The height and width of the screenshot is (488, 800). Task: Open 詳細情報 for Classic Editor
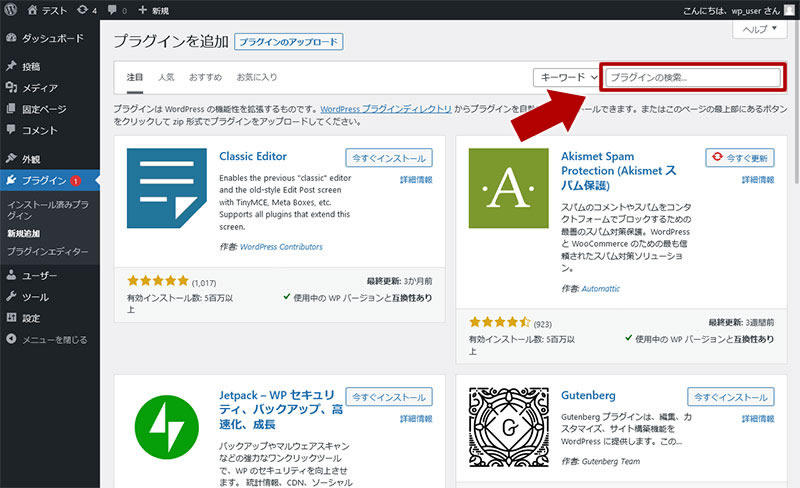pos(416,180)
